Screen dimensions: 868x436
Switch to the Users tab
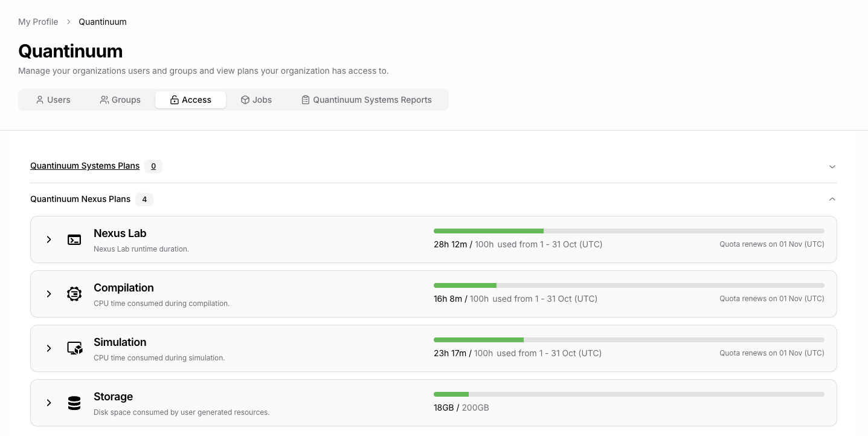click(x=53, y=100)
